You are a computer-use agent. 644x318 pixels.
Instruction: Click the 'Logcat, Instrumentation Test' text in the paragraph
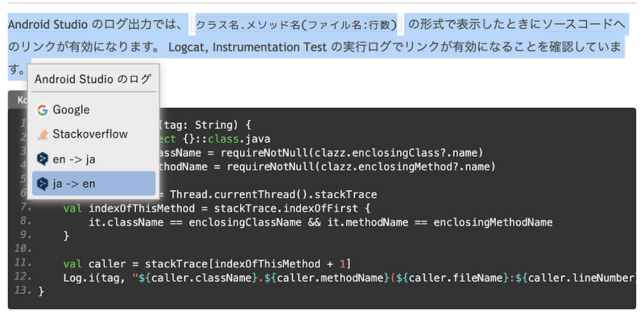coord(247,48)
